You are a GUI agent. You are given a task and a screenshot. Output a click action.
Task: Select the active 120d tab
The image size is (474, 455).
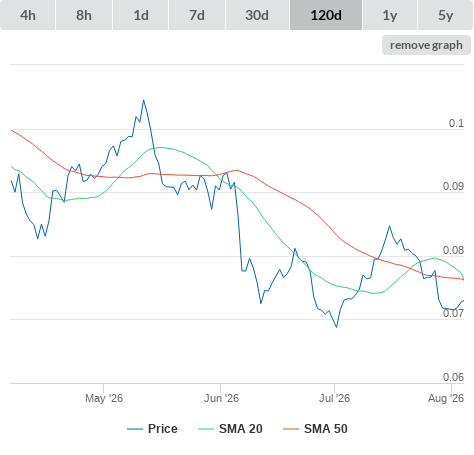326,15
